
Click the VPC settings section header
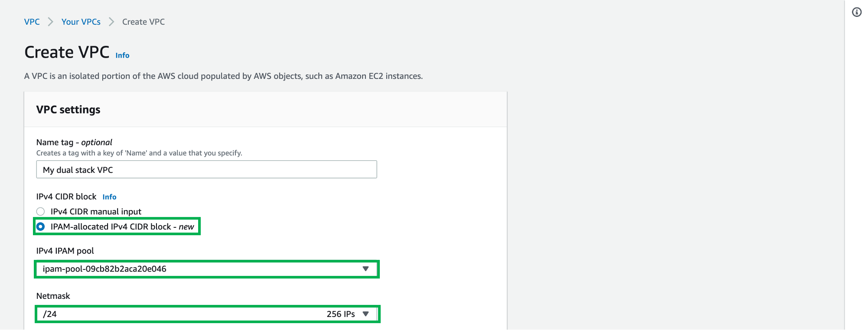(68, 110)
